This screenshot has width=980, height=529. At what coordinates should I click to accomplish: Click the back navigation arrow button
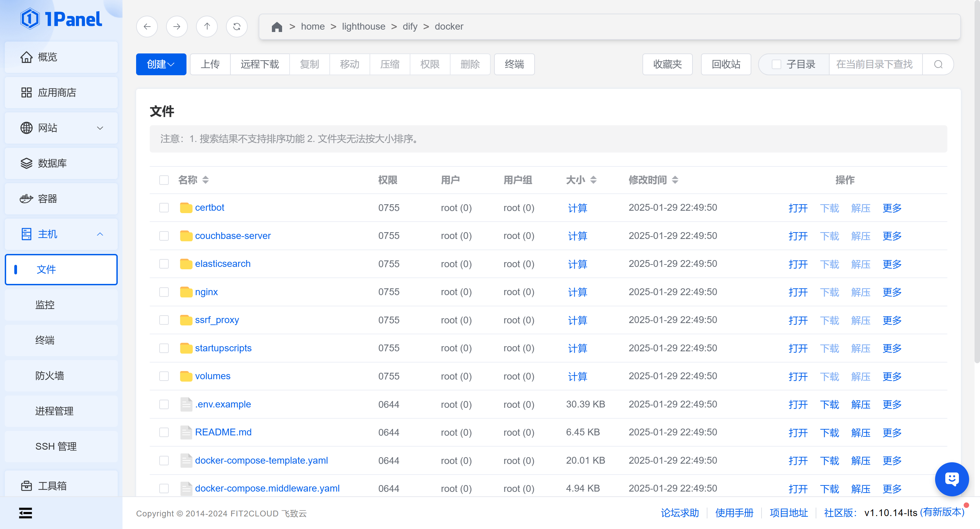pos(147,26)
